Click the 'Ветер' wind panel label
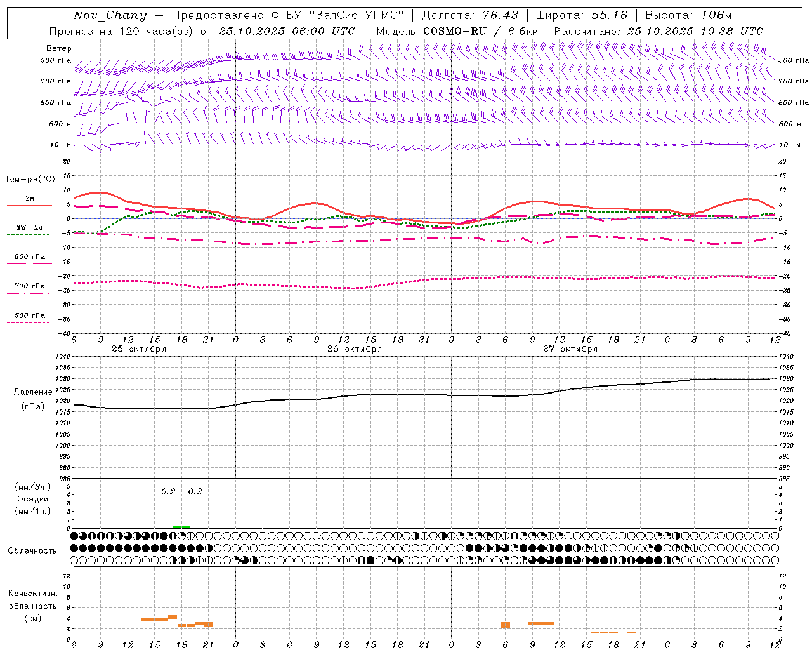 coord(59,48)
